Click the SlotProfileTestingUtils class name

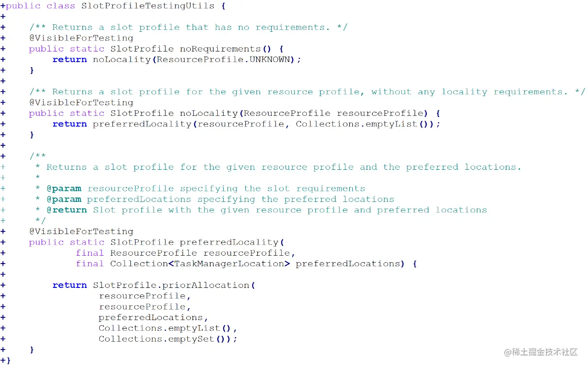(x=147, y=6)
